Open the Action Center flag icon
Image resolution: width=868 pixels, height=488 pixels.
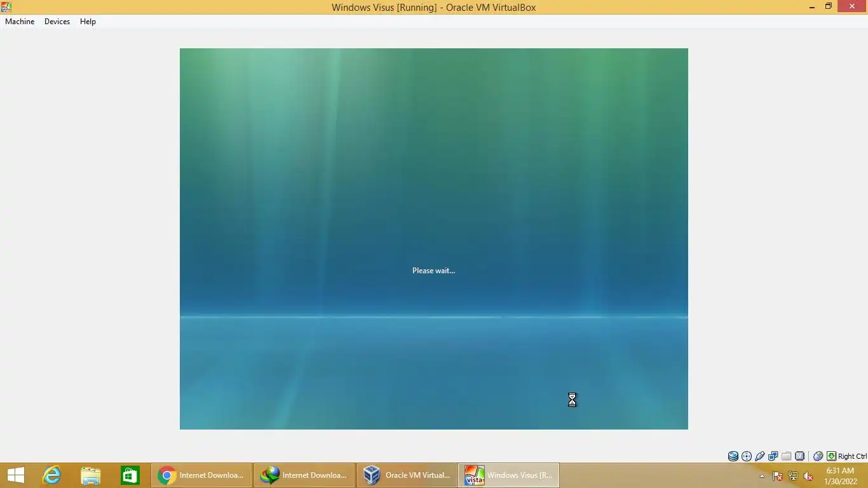pos(778,476)
